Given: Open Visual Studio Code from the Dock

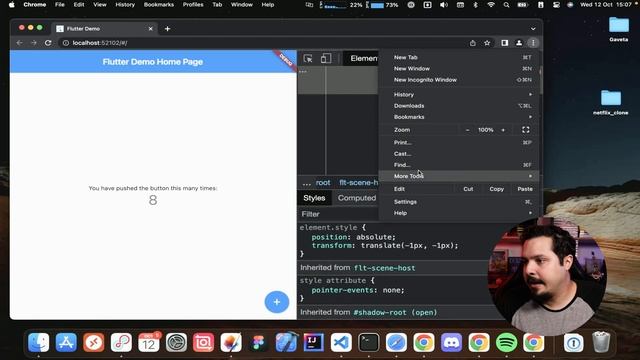Looking at the screenshot, I should pos(341,342).
